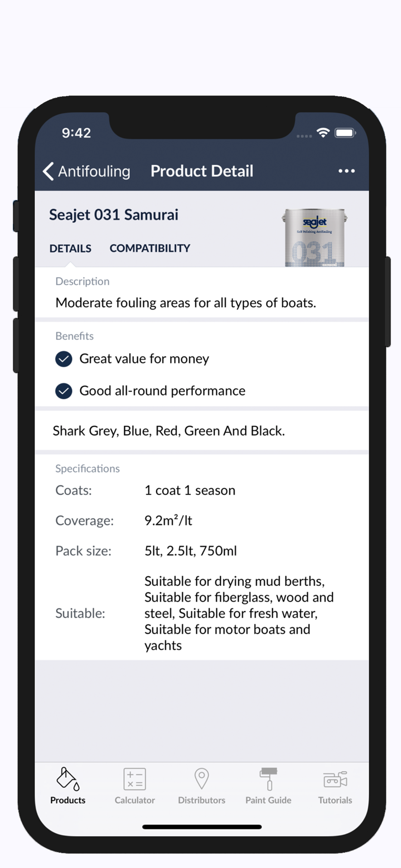Tap the battery indicator in status bar
Viewport: 401px width, 868px height.
coord(345,133)
